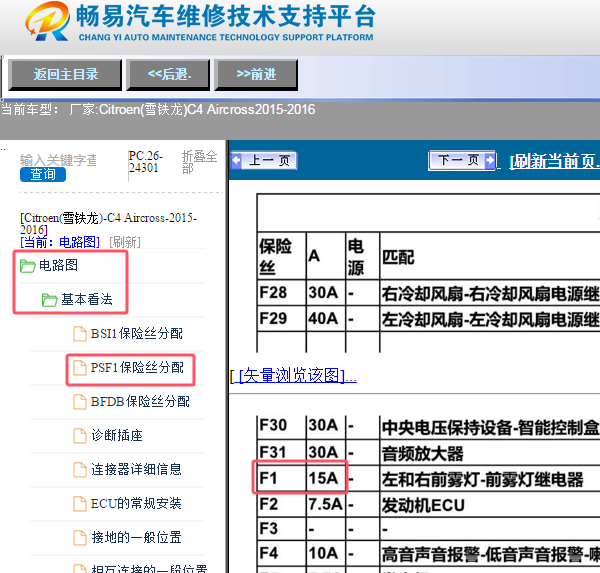The width and height of the screenshot is (600, 573).
Task: Go forward with >>前进 button
Action: tap(256, 75)
